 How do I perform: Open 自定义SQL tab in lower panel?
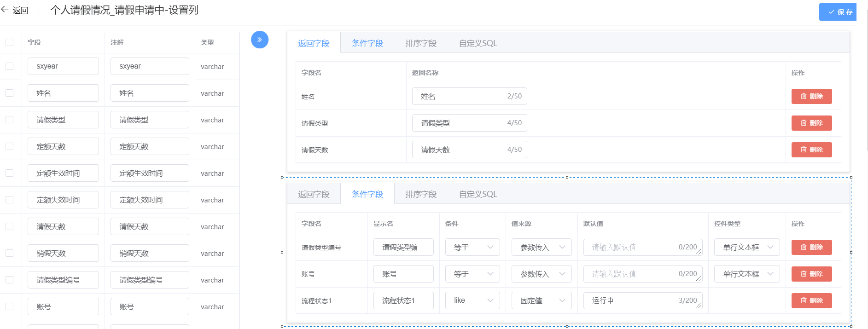click(478, 194)
